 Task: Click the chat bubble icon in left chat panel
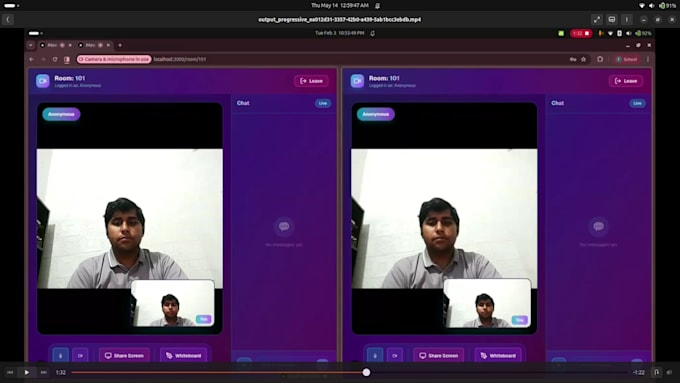tap(284, 226)
